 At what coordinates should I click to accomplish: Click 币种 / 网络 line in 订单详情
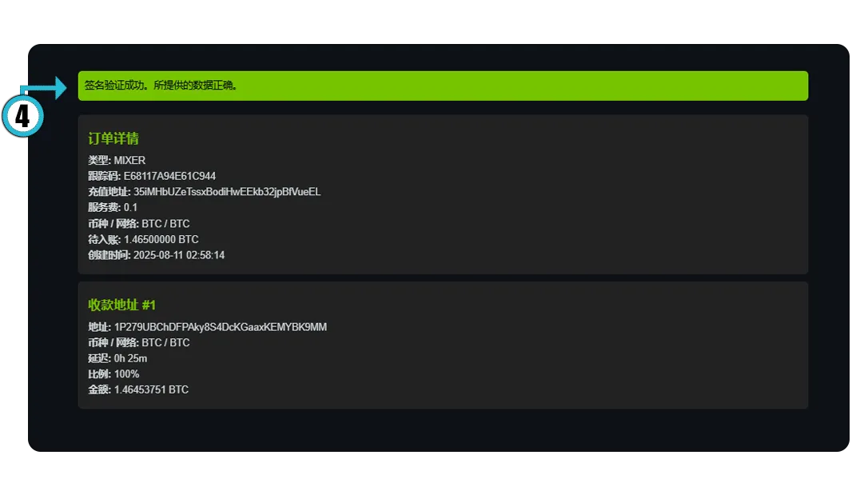point(139,224)
